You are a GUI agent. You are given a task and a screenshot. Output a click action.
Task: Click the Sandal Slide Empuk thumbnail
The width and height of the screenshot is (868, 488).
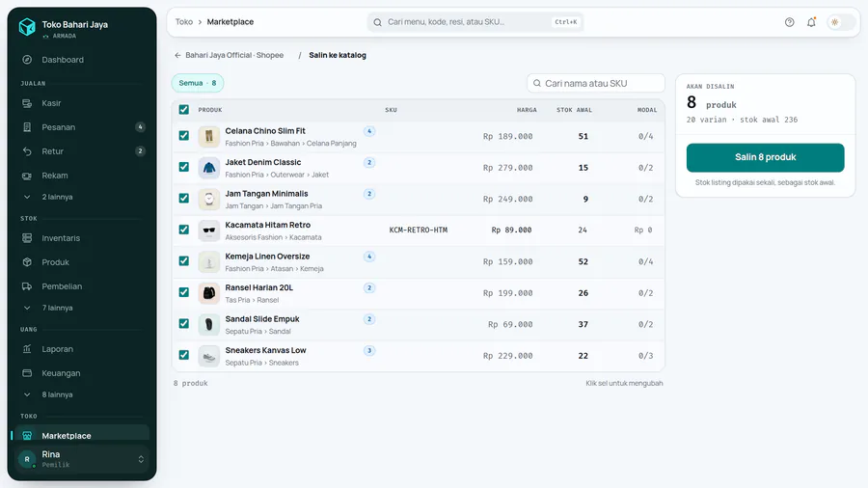pyautogui.click(x=209, y=325)
